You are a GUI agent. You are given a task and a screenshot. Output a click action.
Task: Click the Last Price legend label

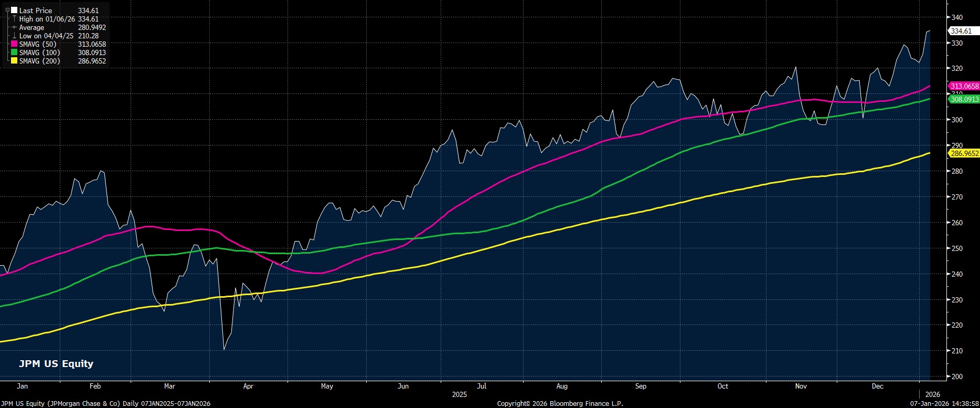click(x=36, y=11)
